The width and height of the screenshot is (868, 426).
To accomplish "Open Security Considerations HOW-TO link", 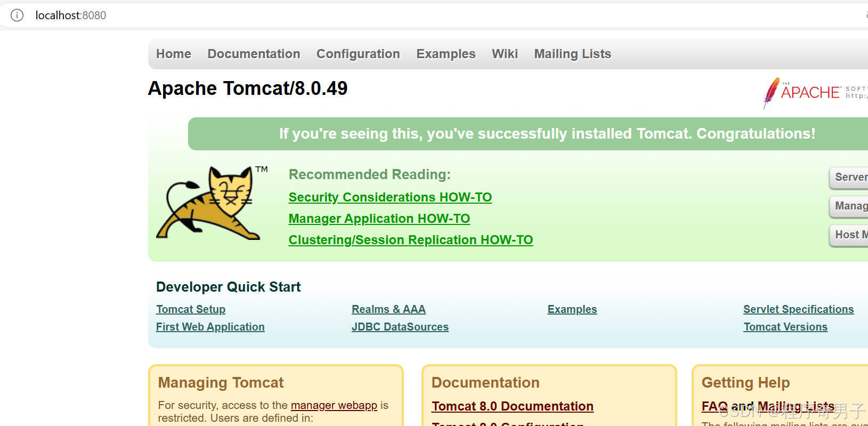I will point(390,197).
